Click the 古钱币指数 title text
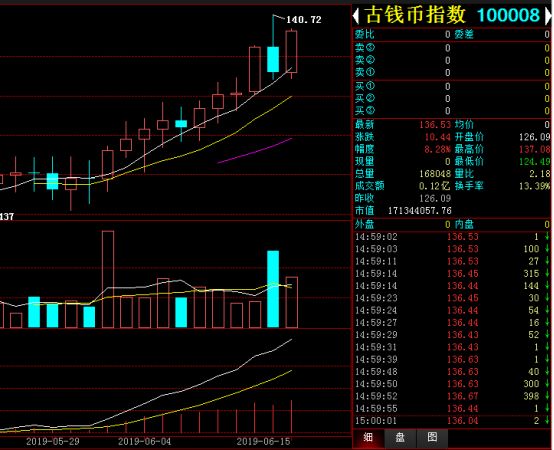 [x=415, y=15]
